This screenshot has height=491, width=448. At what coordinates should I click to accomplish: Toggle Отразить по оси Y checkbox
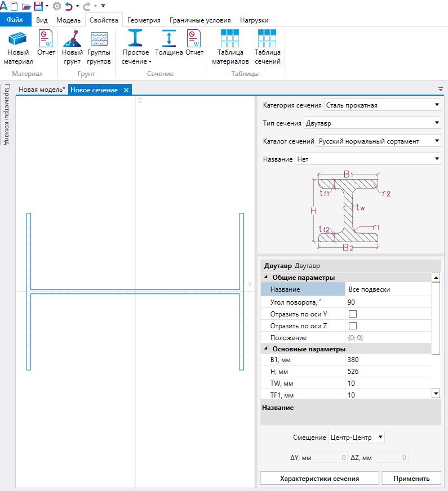coord(353,314)
